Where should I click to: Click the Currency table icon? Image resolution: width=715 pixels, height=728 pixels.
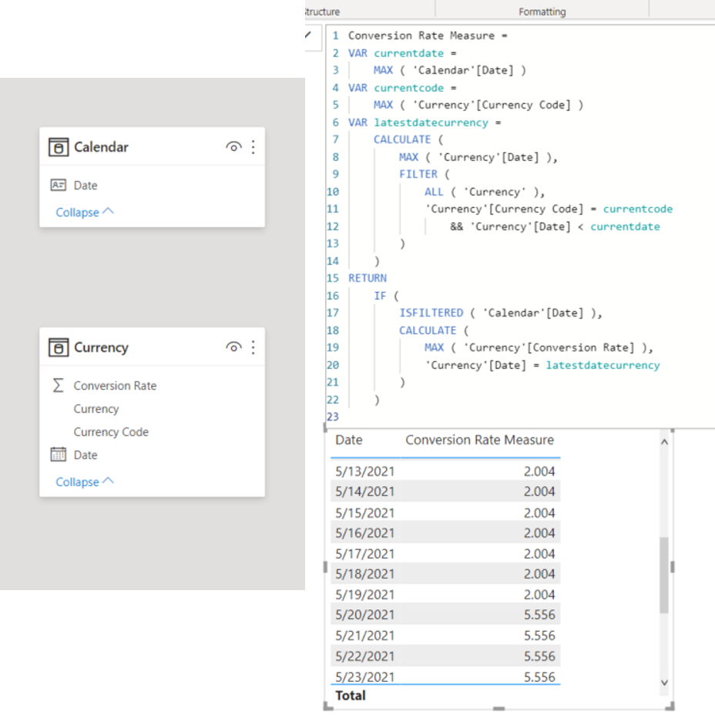pos(59,347)
